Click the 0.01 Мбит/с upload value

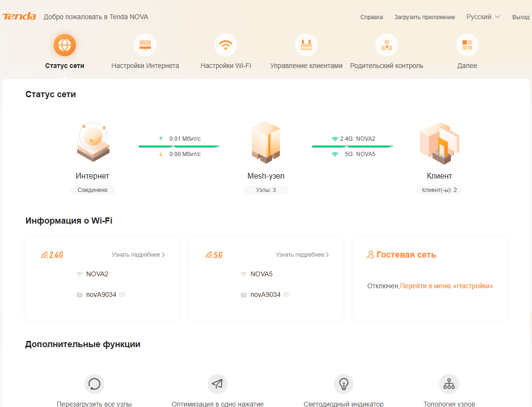click(x=185, y=138)
